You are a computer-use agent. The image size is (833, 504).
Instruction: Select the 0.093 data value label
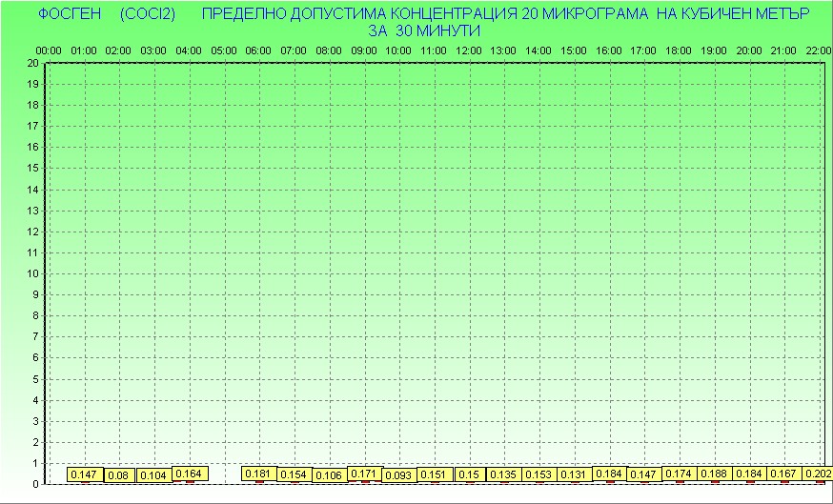(399, 475)
